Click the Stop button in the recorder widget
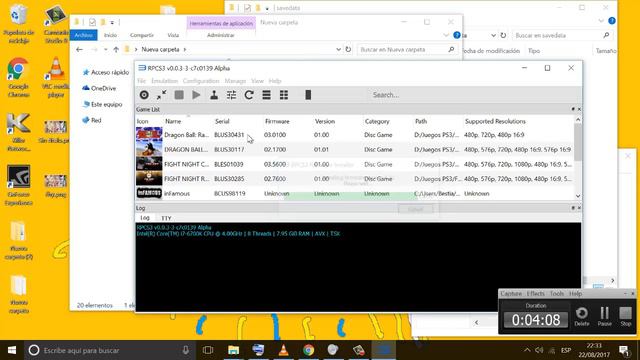The height and width of the screenshot is (360, 640). pyautogui.click(x=626, y=316)
